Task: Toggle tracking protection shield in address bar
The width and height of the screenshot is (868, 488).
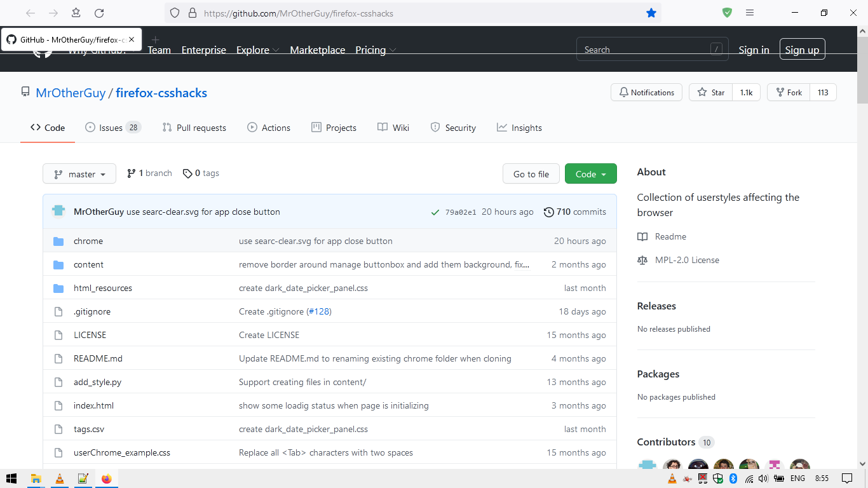Action: pos(174,12)
